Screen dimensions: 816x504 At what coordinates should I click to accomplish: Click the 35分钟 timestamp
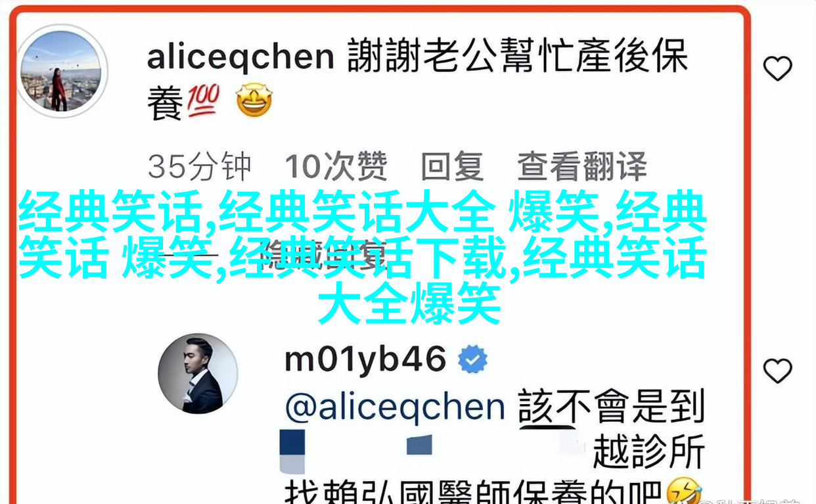point(199,167)
